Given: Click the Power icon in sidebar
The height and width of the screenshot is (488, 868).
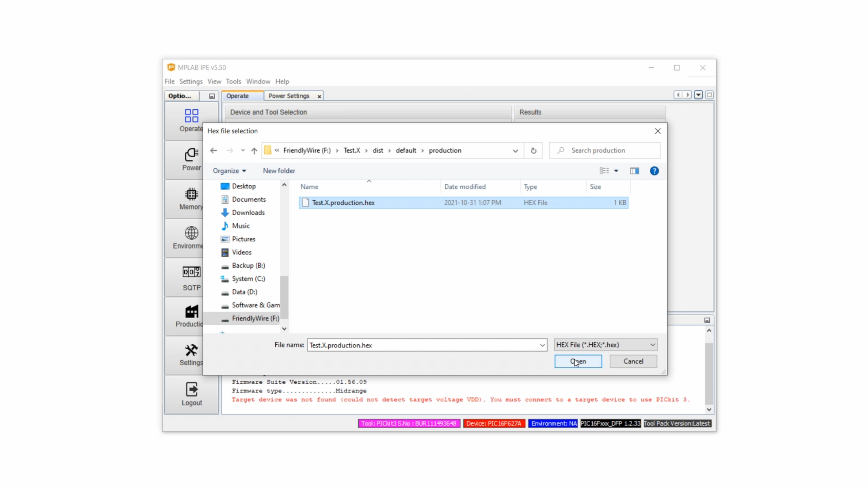Looking at the screenshot, I should (191, 155).
